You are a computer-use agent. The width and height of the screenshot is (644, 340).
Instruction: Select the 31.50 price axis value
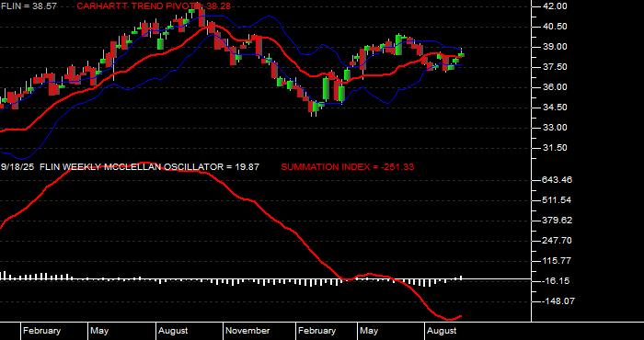(556, 148)
